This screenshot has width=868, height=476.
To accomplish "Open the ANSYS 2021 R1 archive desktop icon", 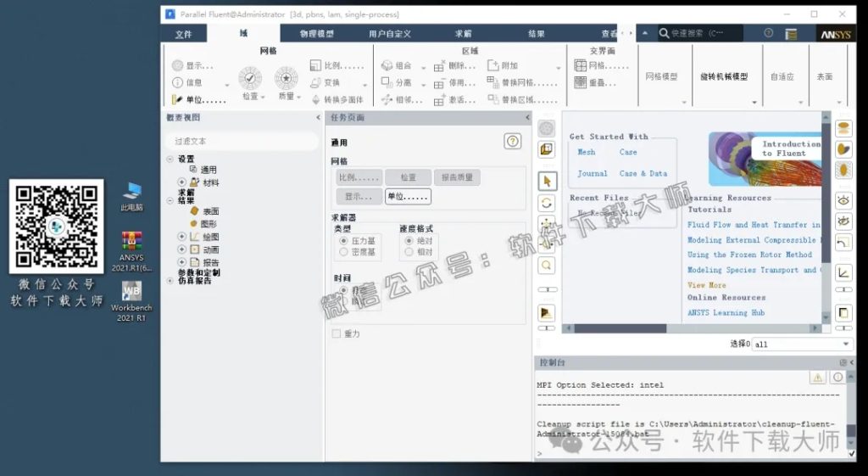I will 131,252.
